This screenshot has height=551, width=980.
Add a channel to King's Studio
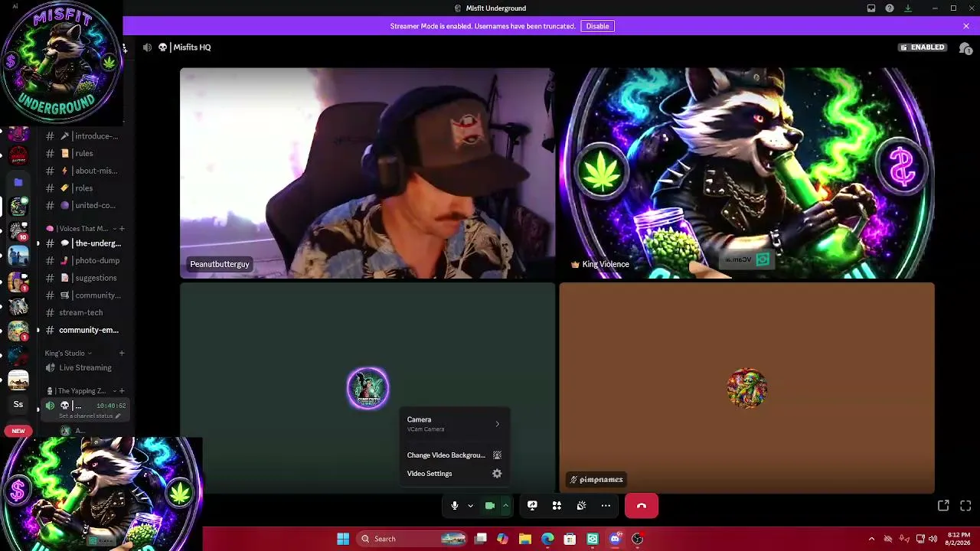point(122,353)
